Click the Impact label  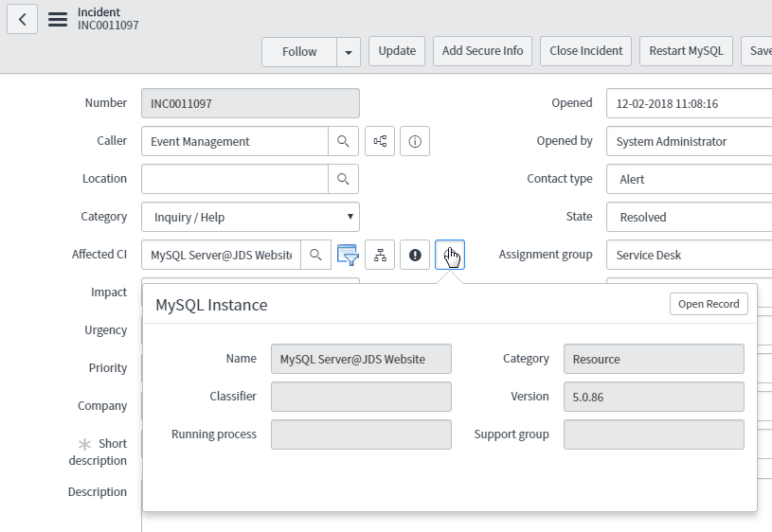click(x=109, y=293)
